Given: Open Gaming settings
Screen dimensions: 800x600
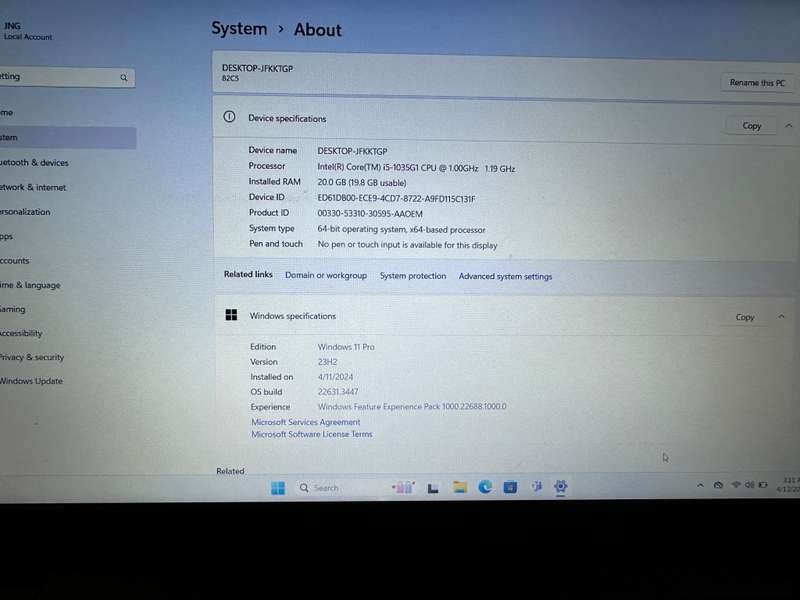Looking at the screenshot, I should tap(67, 309).
